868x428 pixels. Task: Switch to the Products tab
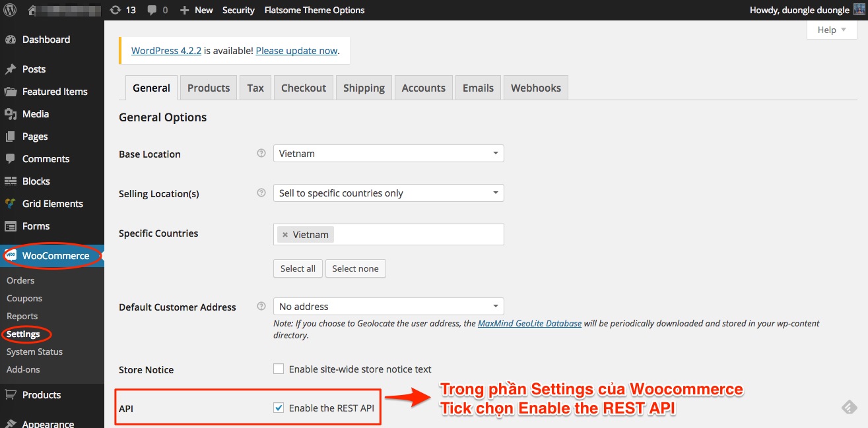209,88
